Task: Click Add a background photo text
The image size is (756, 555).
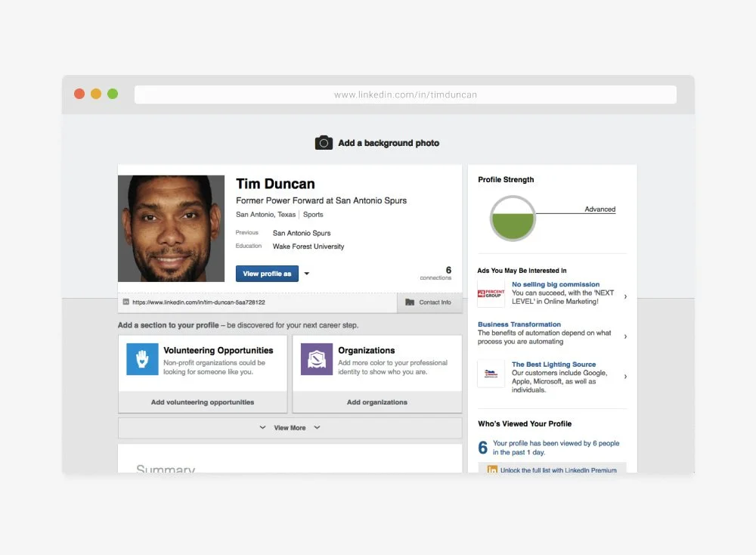Action: coord(389,143)
